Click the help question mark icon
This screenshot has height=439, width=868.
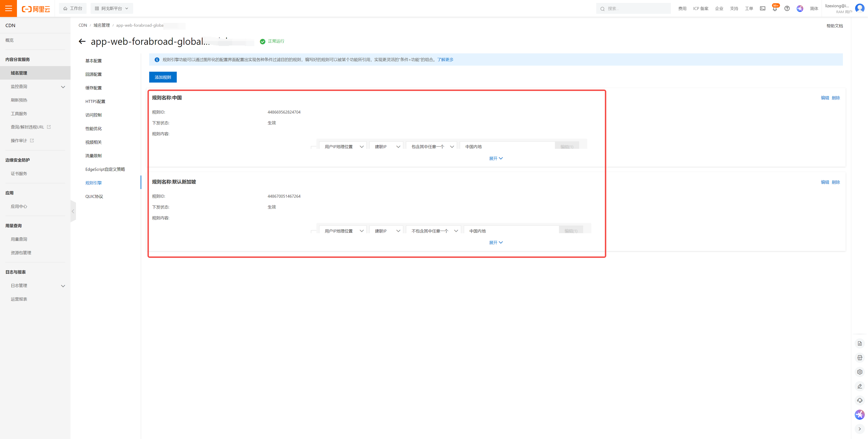click(x=787, y=8)
